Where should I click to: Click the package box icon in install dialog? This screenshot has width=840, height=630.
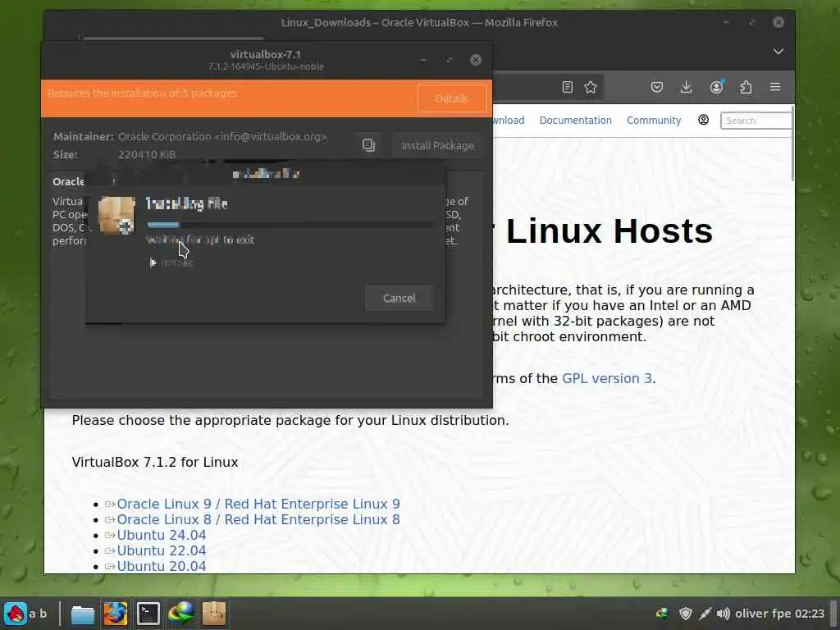tap(116, 216)
